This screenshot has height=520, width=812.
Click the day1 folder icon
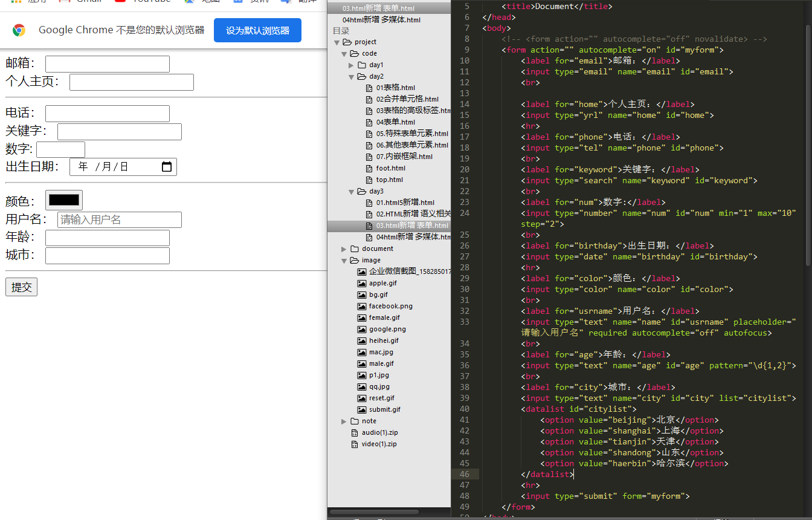pyautogui.click(x=361, y=65)
